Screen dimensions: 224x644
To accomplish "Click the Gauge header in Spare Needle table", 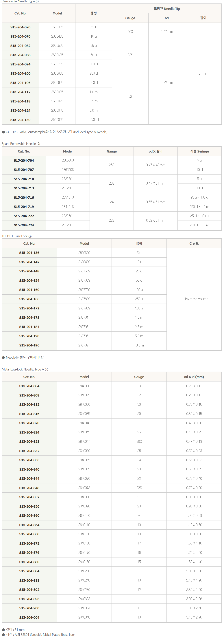I will (112, 151).
